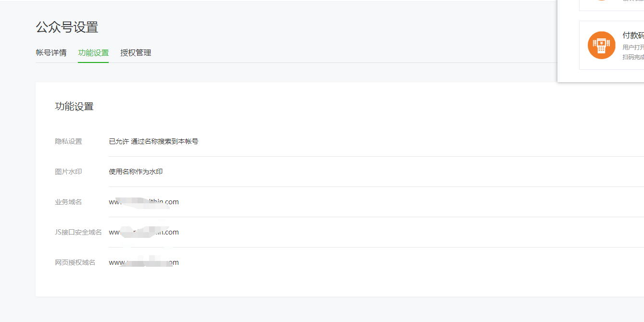Select the JS接口安全域名 label
The image size is (644, 322).
(78, 232)
